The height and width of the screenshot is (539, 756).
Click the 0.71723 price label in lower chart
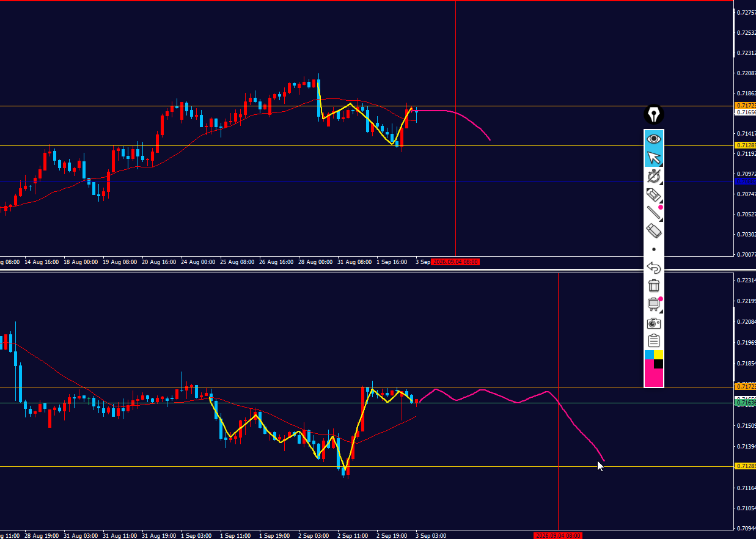coord(744,387)
